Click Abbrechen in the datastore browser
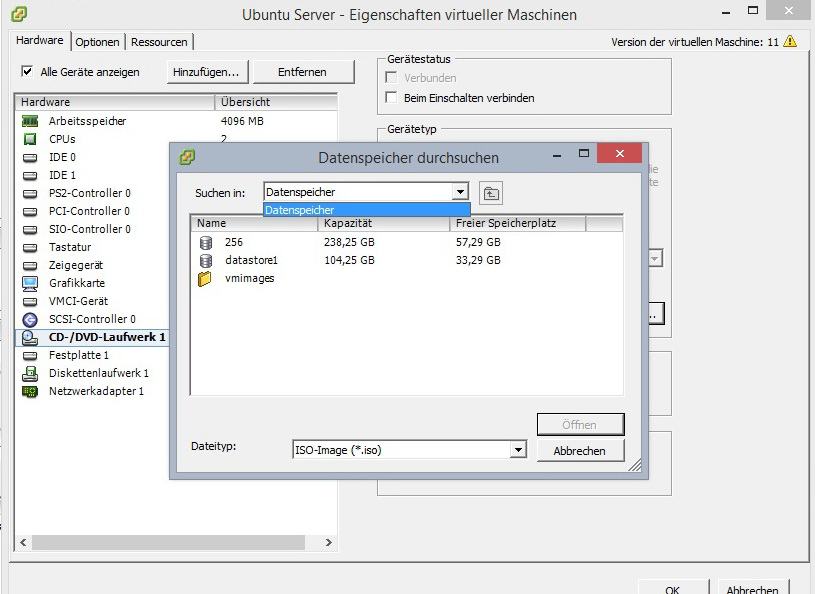The height and width of the screenshot is (594, 815). [580, 451]
